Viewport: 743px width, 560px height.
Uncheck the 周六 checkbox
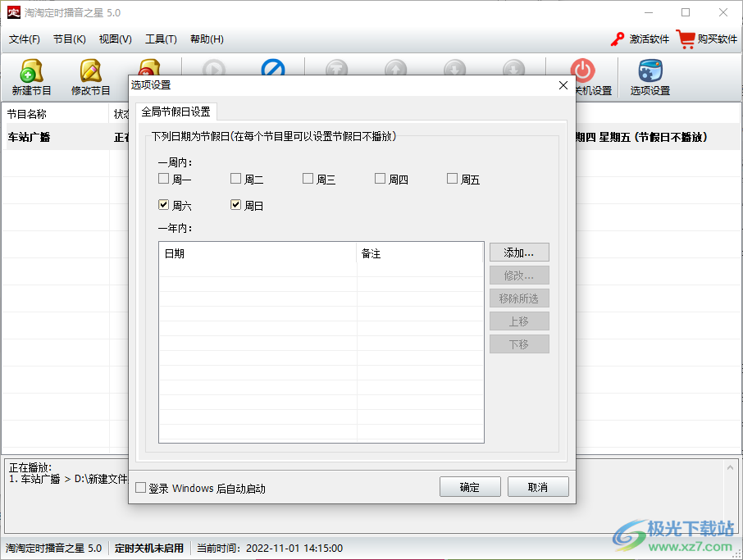click(163, 205)
